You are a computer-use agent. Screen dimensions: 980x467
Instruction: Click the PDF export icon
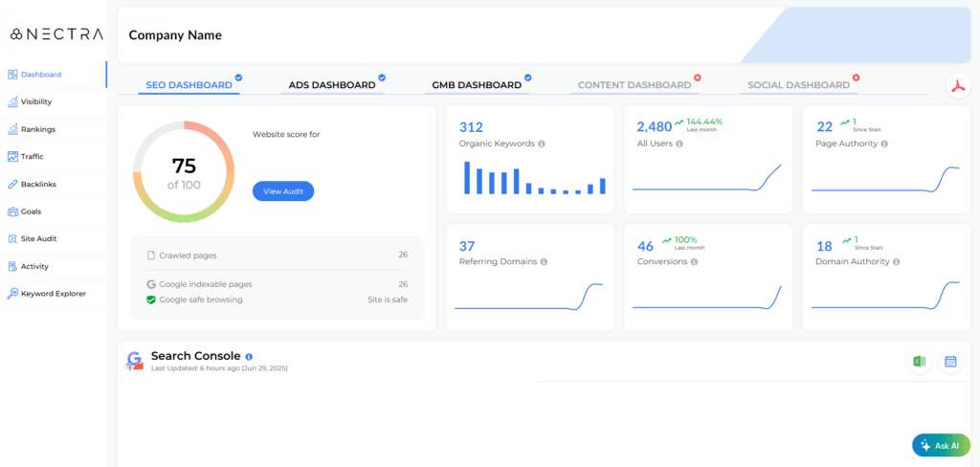pos(958,86)
